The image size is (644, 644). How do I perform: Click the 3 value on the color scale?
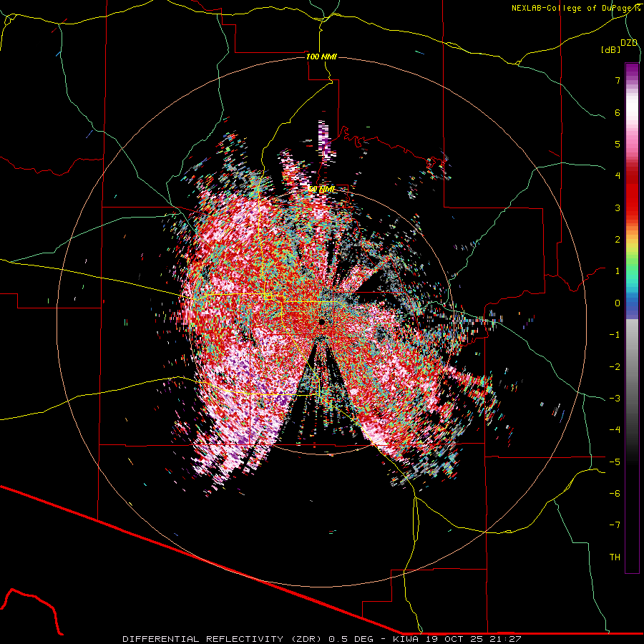coord(618,208)
